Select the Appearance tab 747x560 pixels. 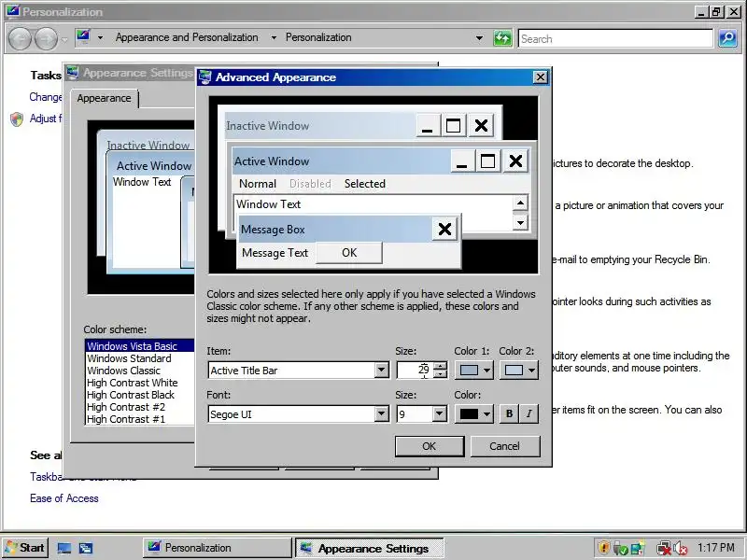(104, 98)
